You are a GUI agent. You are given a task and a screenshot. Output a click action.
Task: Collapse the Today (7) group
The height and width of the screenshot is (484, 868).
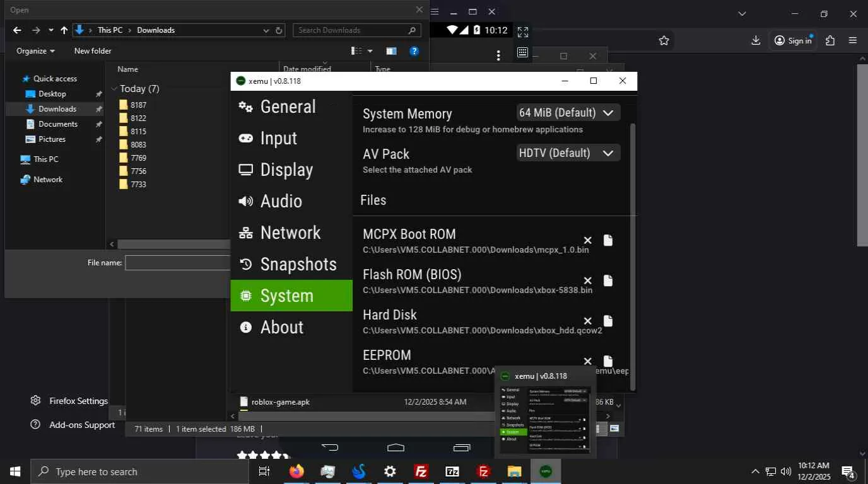coord(114,89)
